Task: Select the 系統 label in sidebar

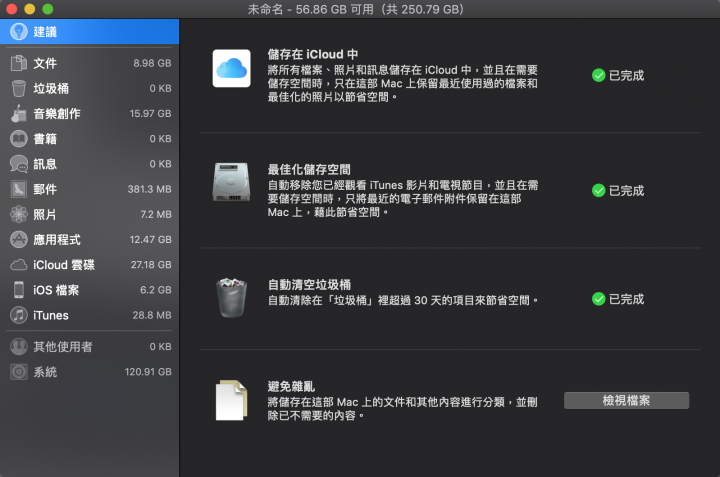Action: coord(45,372)
